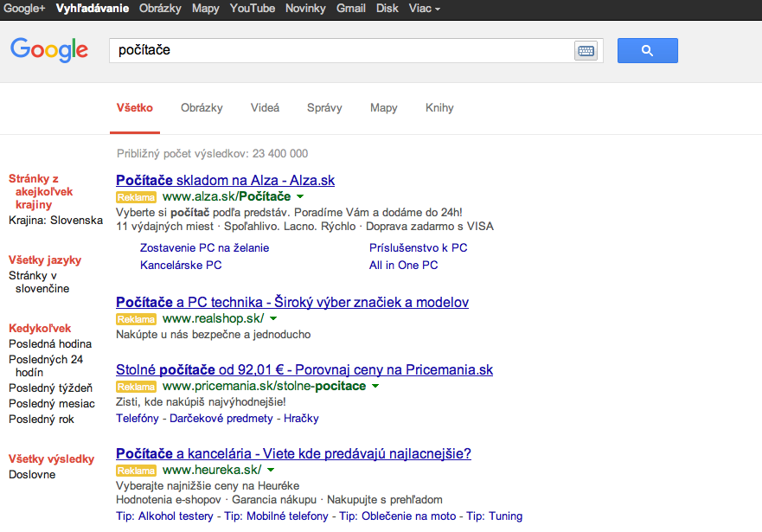Open Stolné počítače od 92,01 € result
The height and width of the screenshot is (532, 762).
coord(304,369)
